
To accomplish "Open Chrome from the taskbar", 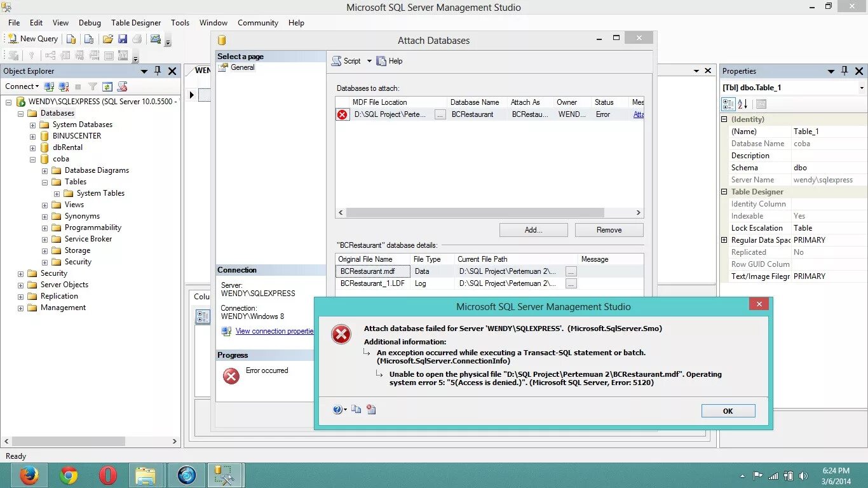I will [x=69, y=475].
